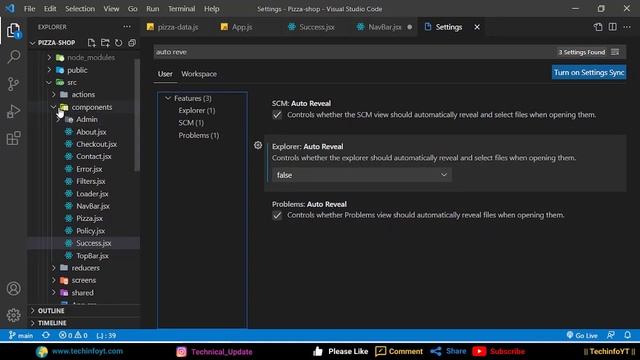The image size is (640, 360).
Task: Open gear menu for Explorer Auto Reveal
Action: tap(258, 145)
